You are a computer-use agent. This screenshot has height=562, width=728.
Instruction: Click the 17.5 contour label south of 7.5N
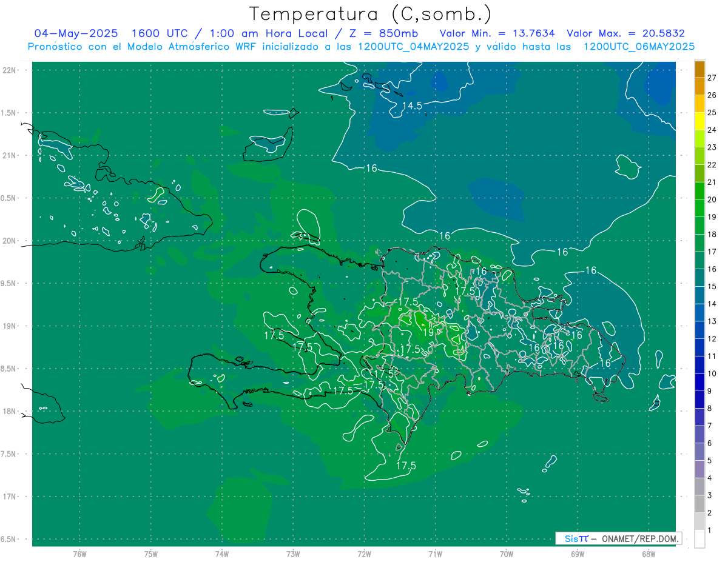tap(406, 466)
